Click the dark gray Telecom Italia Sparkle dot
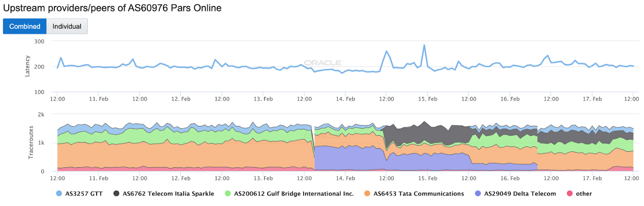 tap(116, 194)
